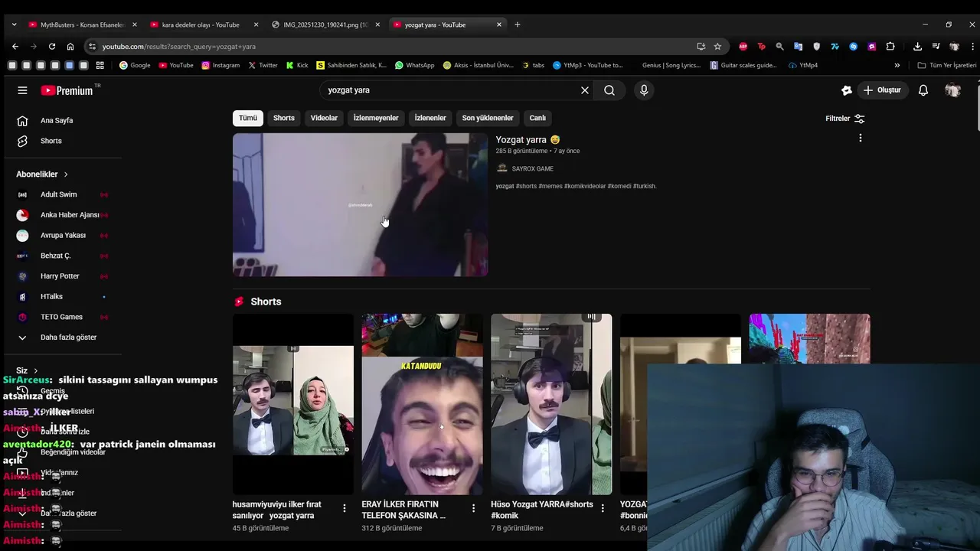Open a new browser tab
980x551 pixels.
[518, 24]
